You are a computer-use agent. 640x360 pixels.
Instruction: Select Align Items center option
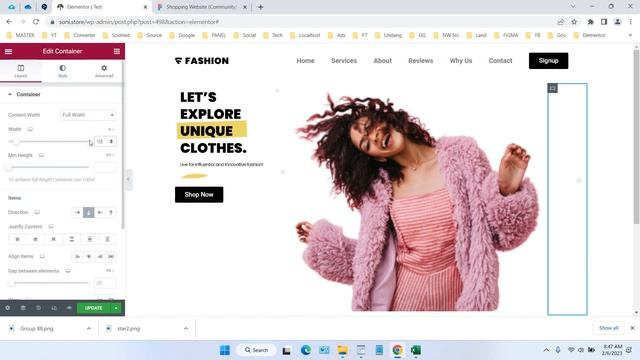pos(89,257)
